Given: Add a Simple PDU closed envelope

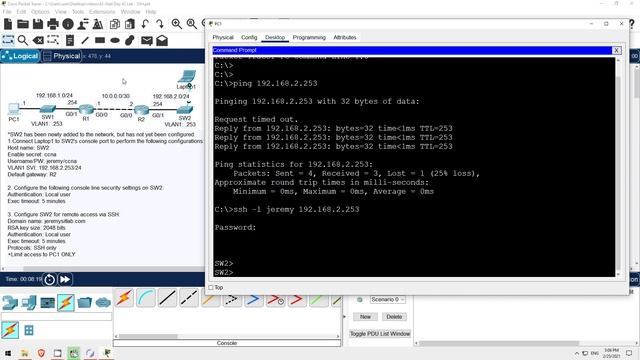Looking at the screenshot, I should pyautogui.click(x=147, y=40).
